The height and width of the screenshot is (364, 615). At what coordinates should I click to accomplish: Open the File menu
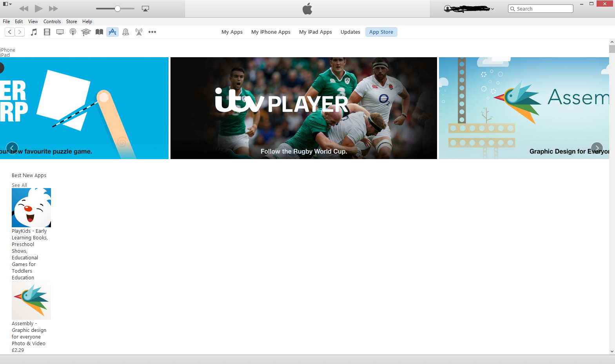pos(6,22)
